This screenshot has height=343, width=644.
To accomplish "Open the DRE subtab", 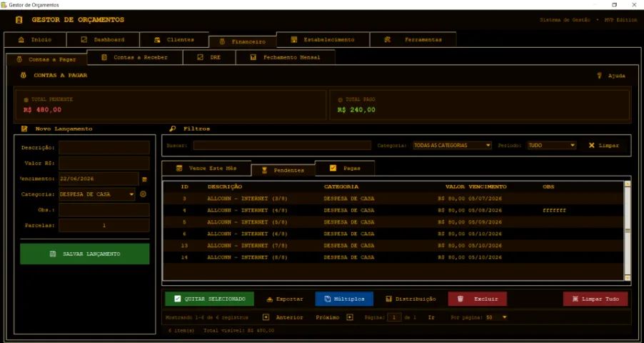I will [209, 58].
